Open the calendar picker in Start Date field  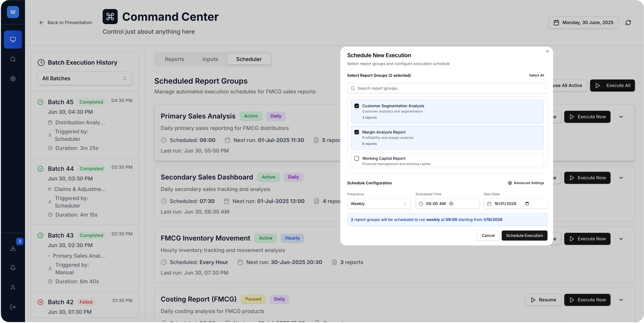[x=527, y=204]
